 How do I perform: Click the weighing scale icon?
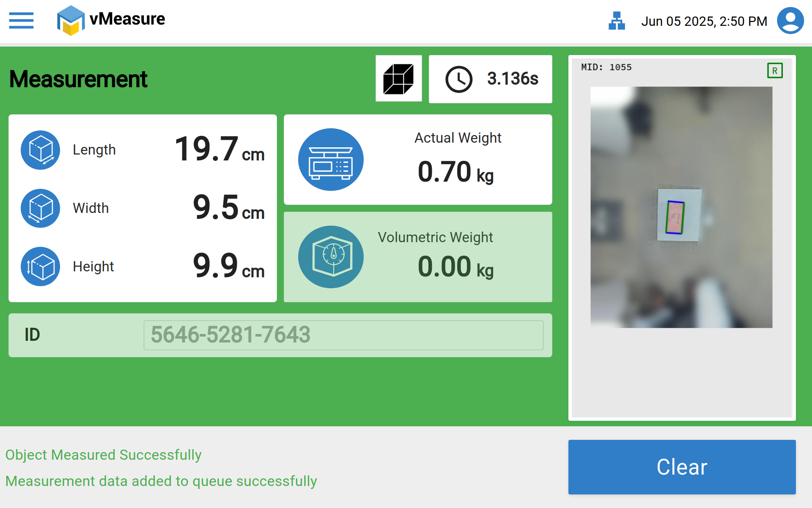click(x=331, y=160)
